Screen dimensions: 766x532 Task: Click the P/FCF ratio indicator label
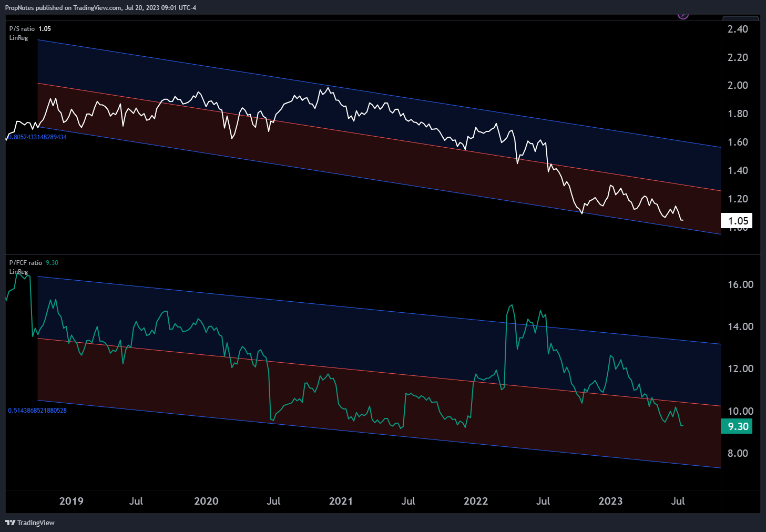(25, 263)
